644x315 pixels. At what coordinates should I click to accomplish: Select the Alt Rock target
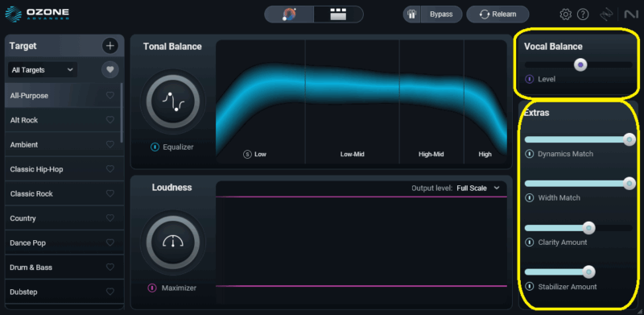click(x=63, y=120)
